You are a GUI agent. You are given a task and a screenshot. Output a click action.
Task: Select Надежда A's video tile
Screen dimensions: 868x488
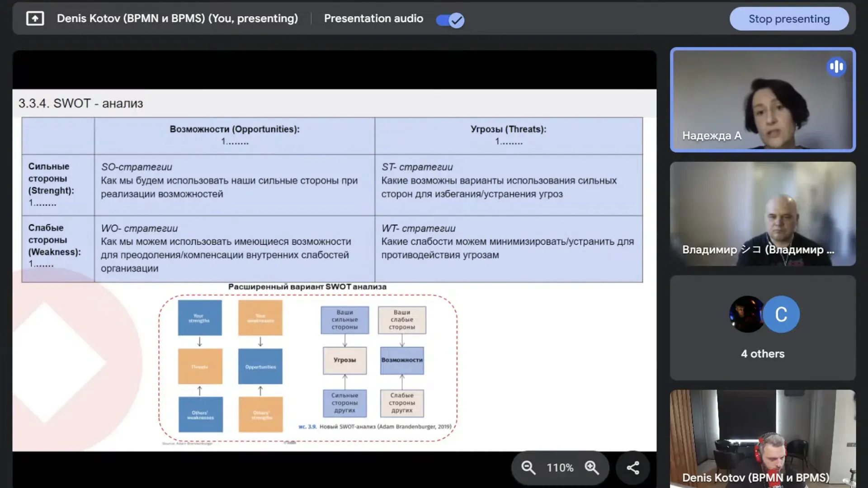[x=763, y=99]
